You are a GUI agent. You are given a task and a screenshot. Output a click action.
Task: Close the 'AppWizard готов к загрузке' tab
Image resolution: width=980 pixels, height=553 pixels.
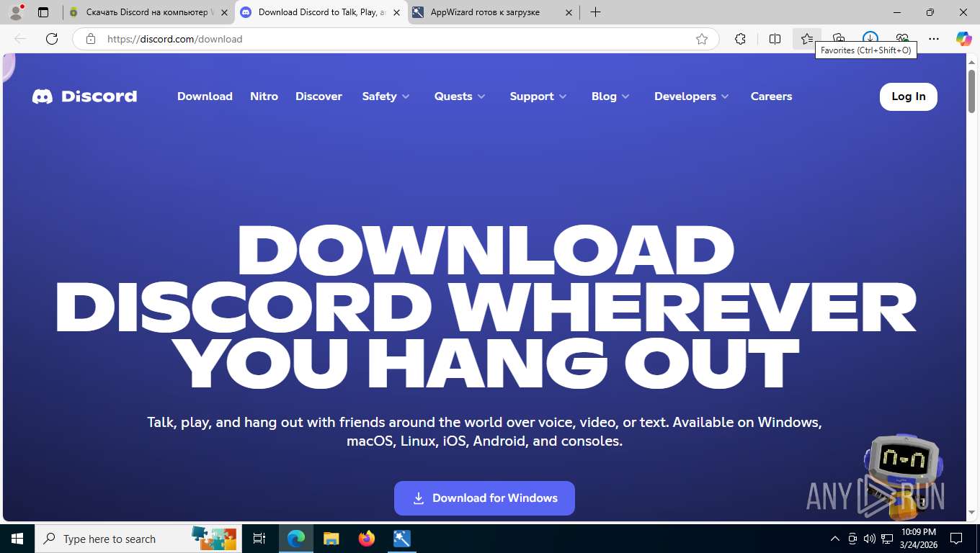click(569, 12)
